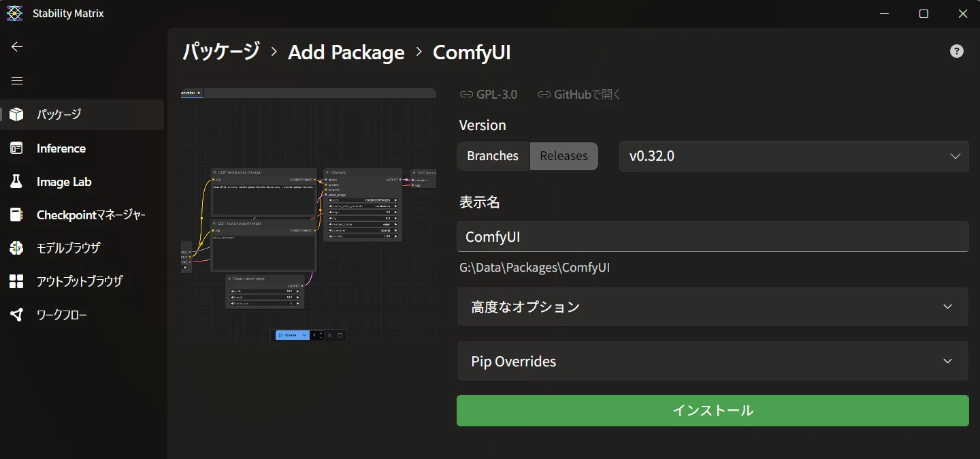Viewport: 980px width, 459px height.
Task: Click the Stability Matrix app logo
Action: click(x=14, y=13)
